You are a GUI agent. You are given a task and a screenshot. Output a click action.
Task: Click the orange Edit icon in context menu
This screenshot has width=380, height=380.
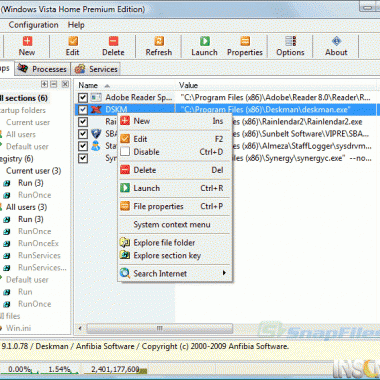[125, 139]
